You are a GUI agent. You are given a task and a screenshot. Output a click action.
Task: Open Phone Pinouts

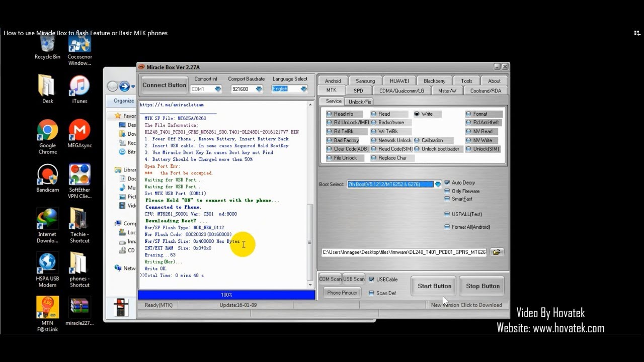pyautogui.click(x=342, y=293)
